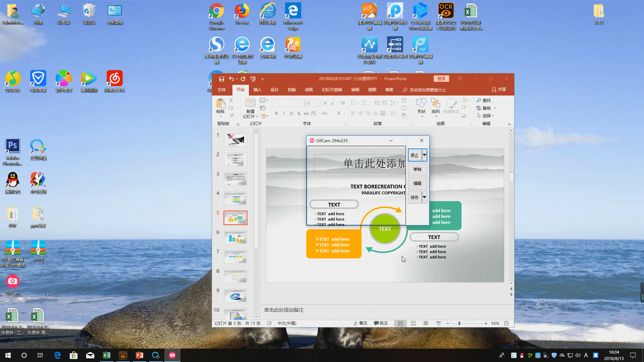Open the 插入 ribbon tab

pyautogui.click(x=257, y=90)
